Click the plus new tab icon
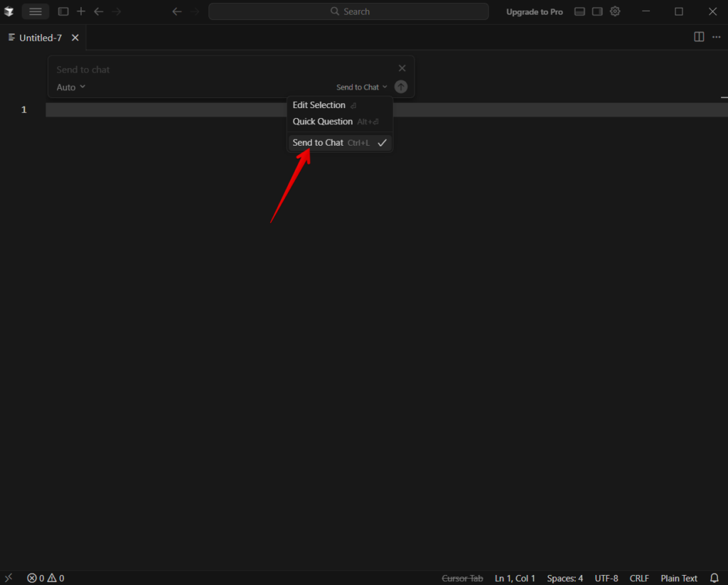The width and height of the screenshot is (728, 585). click(81, 11)
